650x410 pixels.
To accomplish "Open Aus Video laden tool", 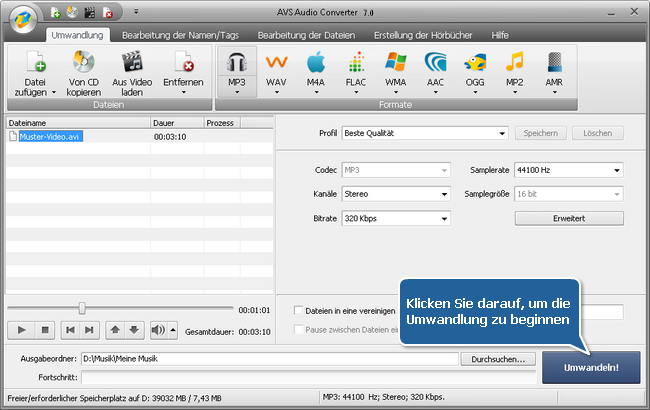I will point(133,64).
